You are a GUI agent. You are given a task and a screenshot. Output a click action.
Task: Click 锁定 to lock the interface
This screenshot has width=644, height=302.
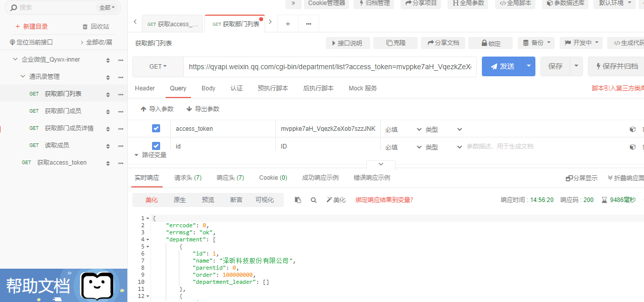click(x=490, y=43)
